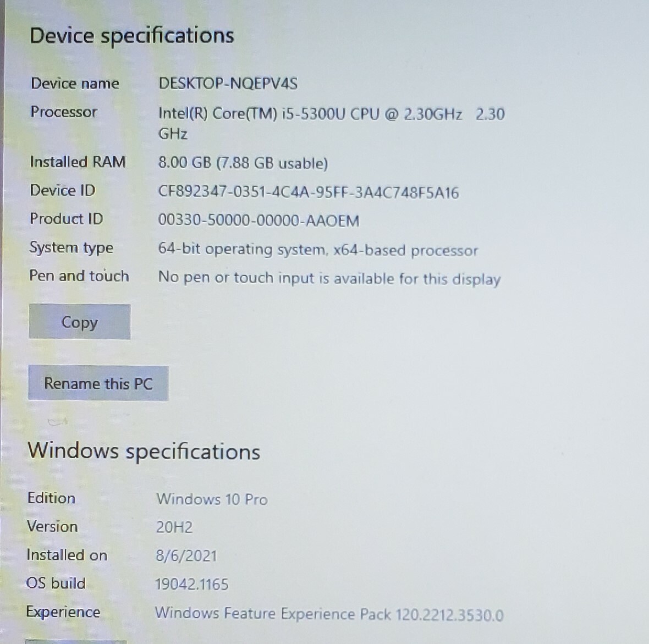The width and height of the screenshot is (649, 644).
Task: Click the Windows specifications heading
Action: (x=144, y=451)
